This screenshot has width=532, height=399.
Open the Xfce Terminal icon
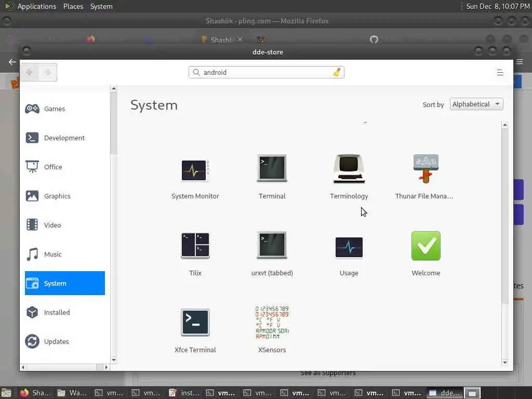click(195, 322)
